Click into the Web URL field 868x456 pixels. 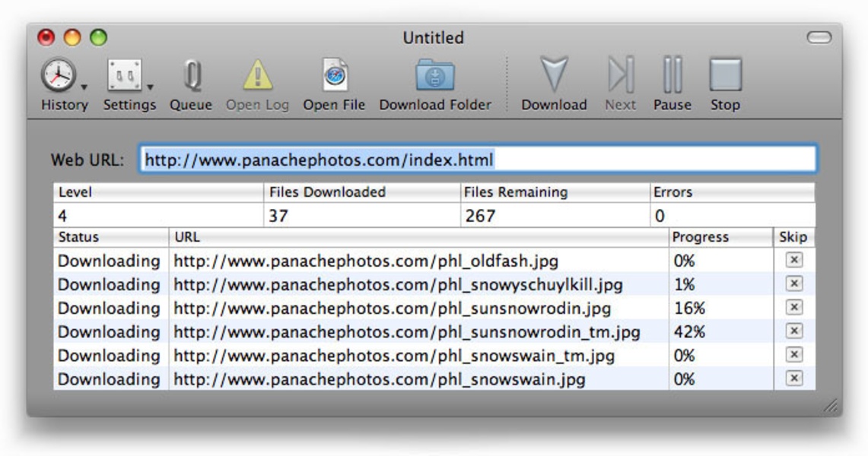point(478,160)
